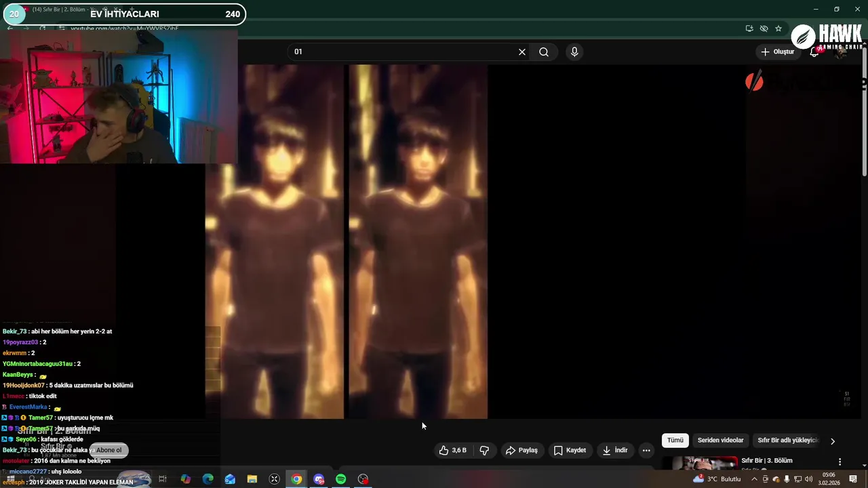This screenshot has width=868, height=488.
Task: Click the Meet Now camera tray icon
Action: (766, 479)
